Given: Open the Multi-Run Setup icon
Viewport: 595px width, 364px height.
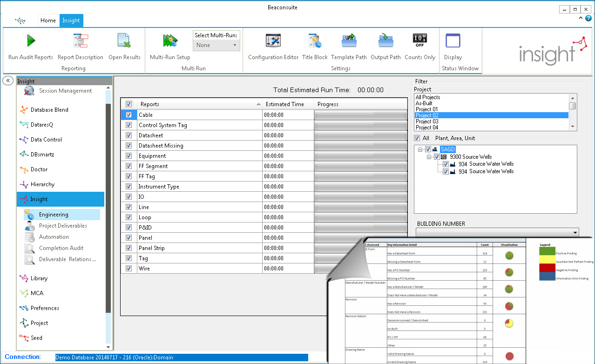Looking at the screenshot, I should (170, 41).
